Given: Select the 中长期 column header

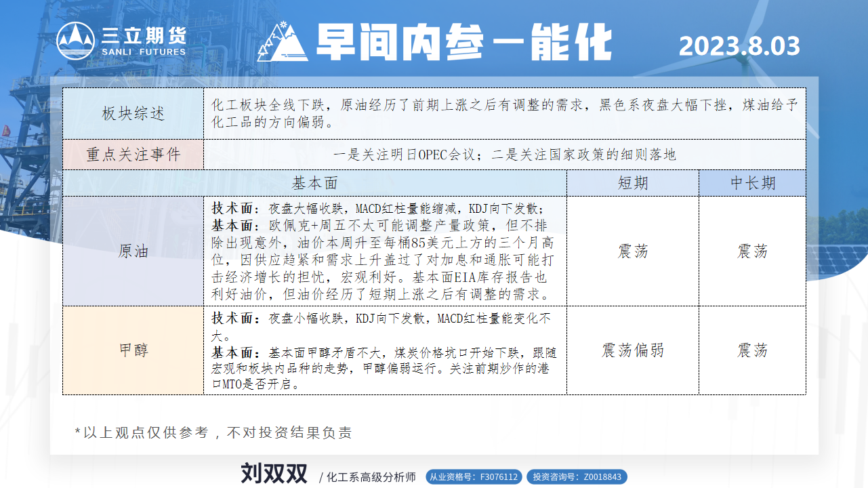Looking at the screenshot, I should coord(752,183).
